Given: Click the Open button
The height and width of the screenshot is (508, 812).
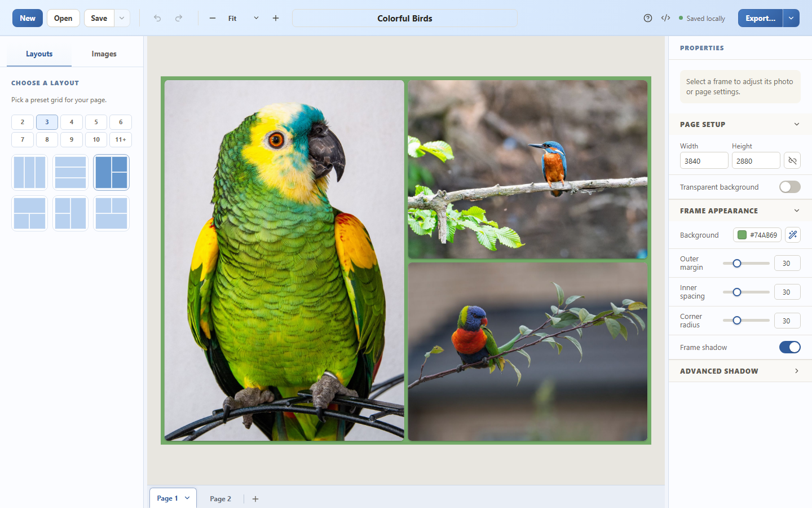Looking at the screenshot, I should (63, 18).
